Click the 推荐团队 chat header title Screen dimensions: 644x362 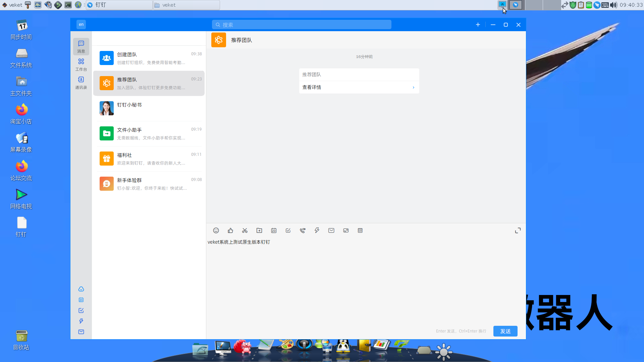(241, 40)
